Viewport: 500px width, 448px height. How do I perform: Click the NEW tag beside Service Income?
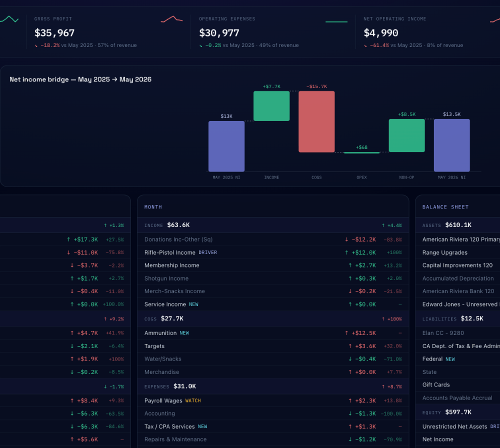[x=193, y=304]
